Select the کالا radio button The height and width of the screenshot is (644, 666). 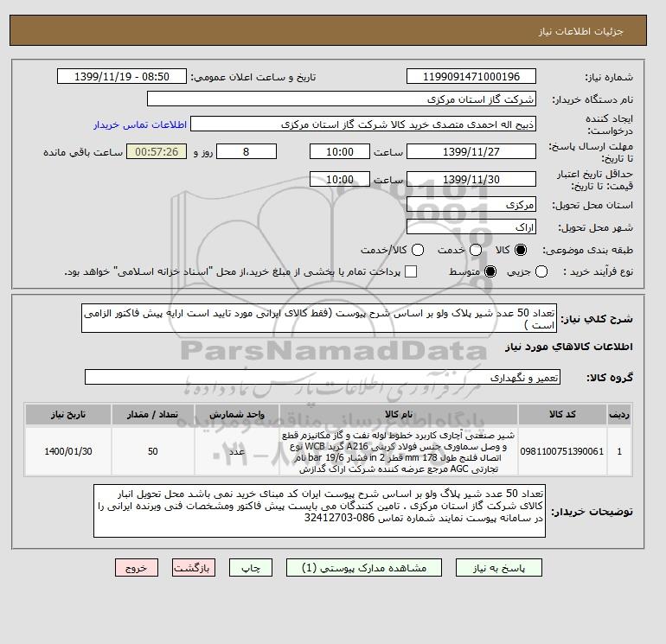click(521, 250)
